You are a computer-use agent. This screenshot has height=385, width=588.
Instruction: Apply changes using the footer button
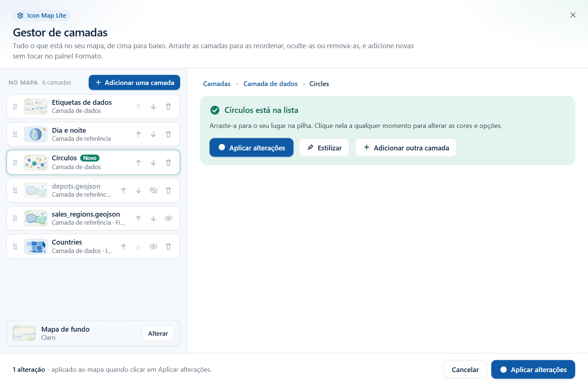533,370
